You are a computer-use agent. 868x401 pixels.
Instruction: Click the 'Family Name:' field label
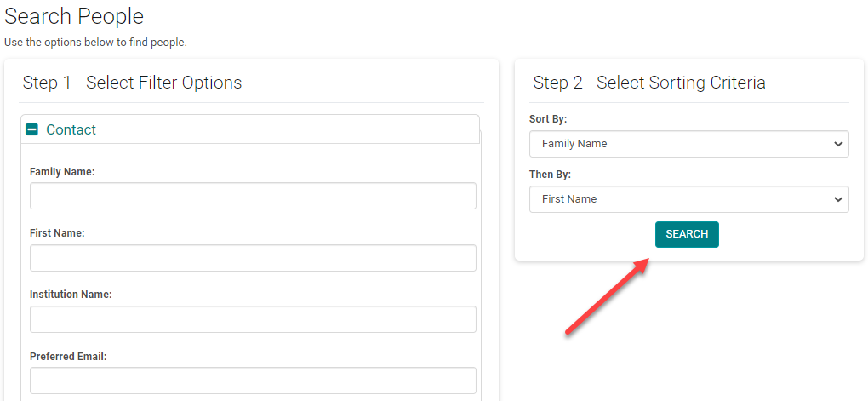tap(62, 172)
